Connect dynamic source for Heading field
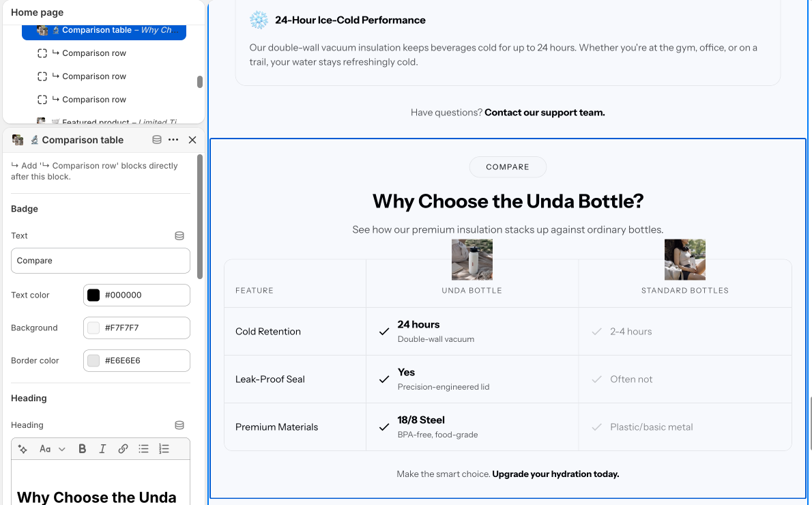812x505 pixels. click(179, 425)
